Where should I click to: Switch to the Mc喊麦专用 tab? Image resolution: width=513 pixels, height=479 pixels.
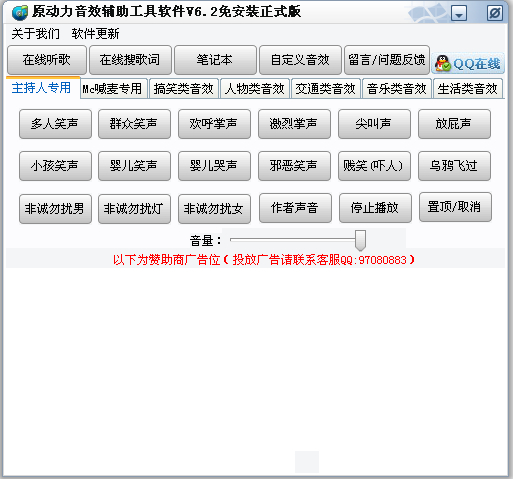[113, 89]
